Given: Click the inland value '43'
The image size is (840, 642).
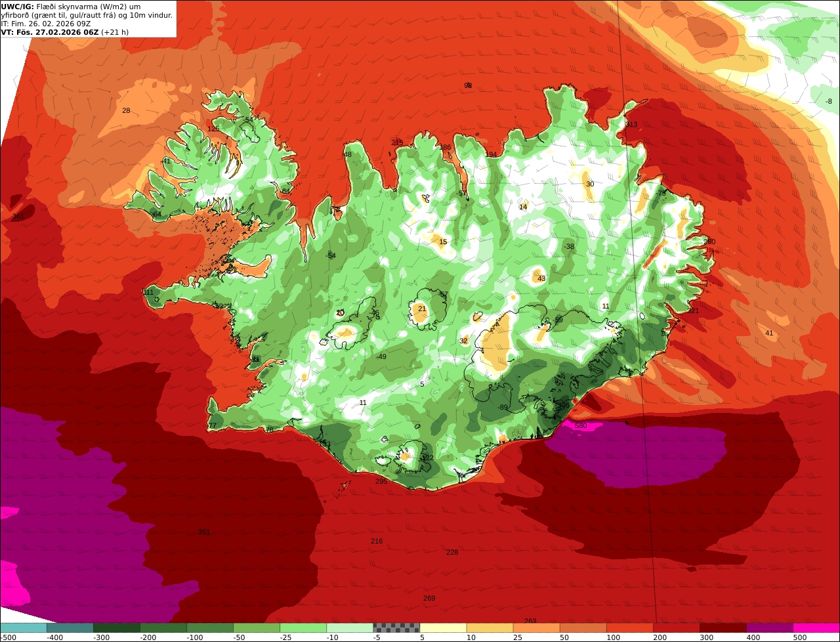Looking at the screenshot, I should [x=541, y=278].
